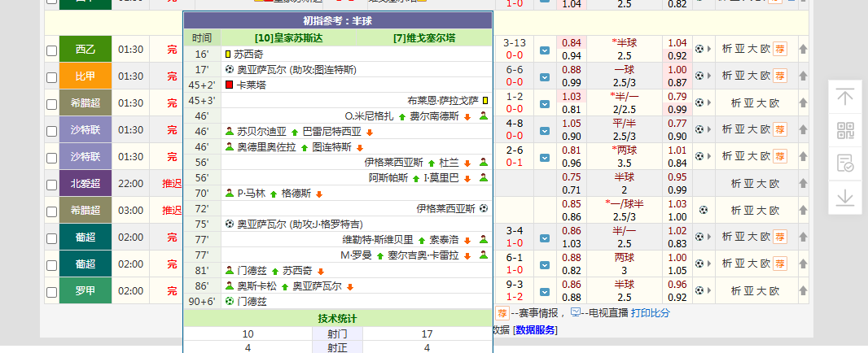The height and width of the screenshot is (353, 868).
Task: Select the 北爱超 league label
Action: 85,184
